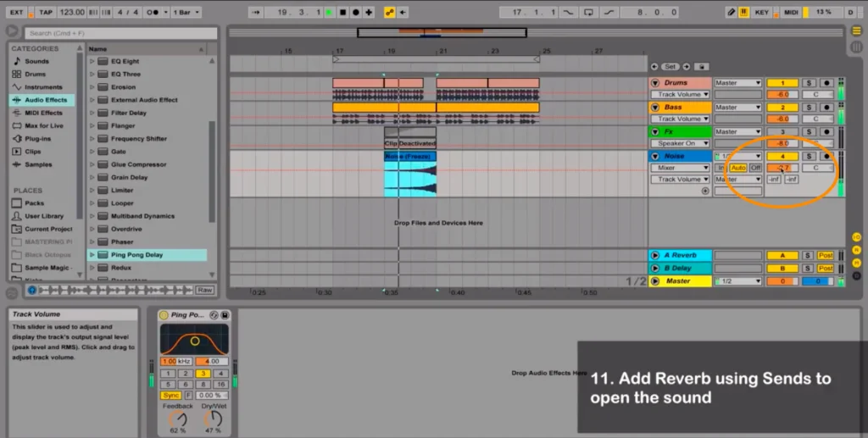The width and height of the screenshot is (868, 438).
Task: Toggle the Drums track activator 1
Action: [782, 83]
